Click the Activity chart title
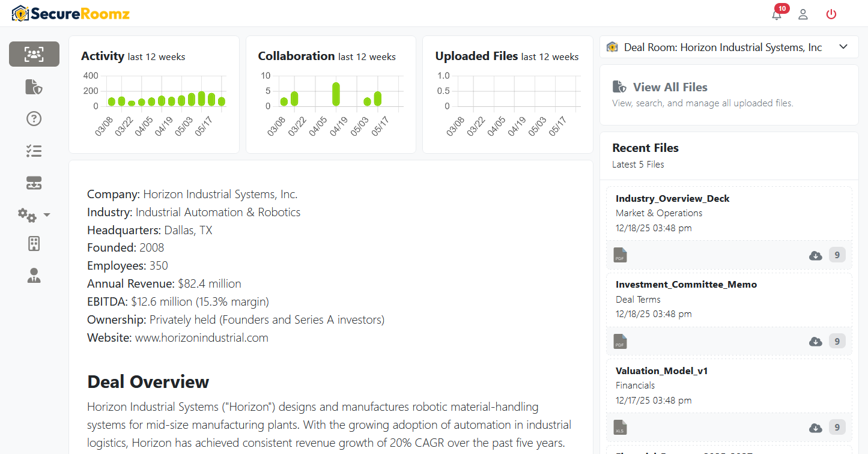This screenshot has height=454, width=868. click(103, 56)
